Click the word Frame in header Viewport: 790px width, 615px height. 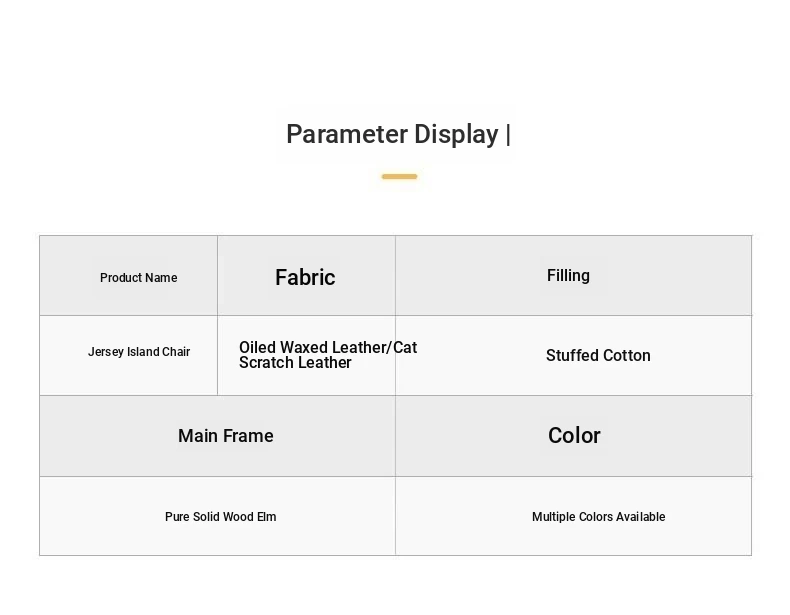click(x=248, y=436)
